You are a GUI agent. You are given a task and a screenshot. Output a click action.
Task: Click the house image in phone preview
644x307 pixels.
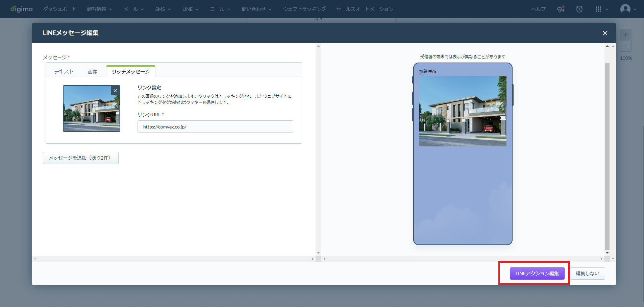click(463, 111)
